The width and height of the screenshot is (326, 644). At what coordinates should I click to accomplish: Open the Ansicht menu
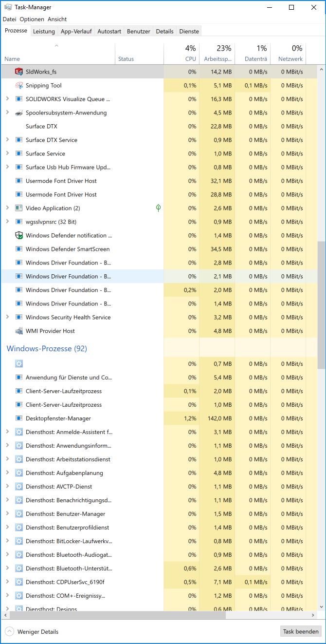click(x=57, y=19)
